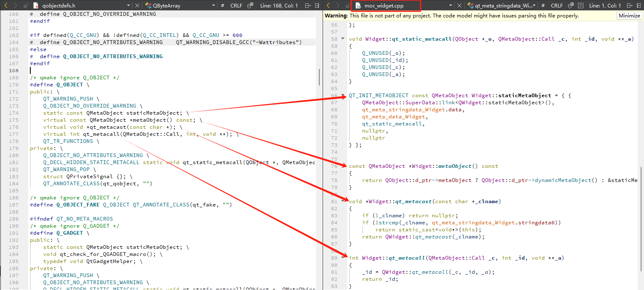Open the qobjectdefs.h document dropdown
Image resolution: width=644 pixels, height=290 pixels.
click(128, 6)
